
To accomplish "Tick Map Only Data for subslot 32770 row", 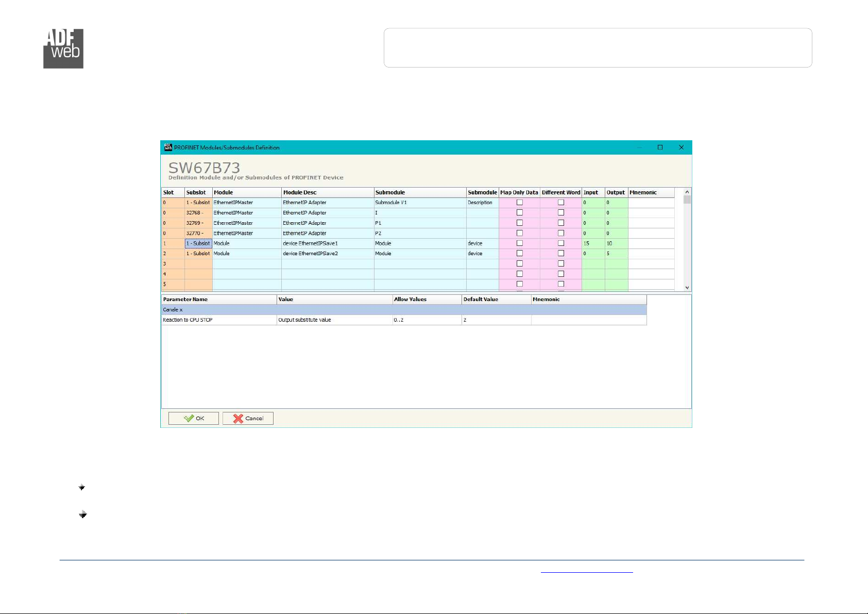I will point(520,233).
